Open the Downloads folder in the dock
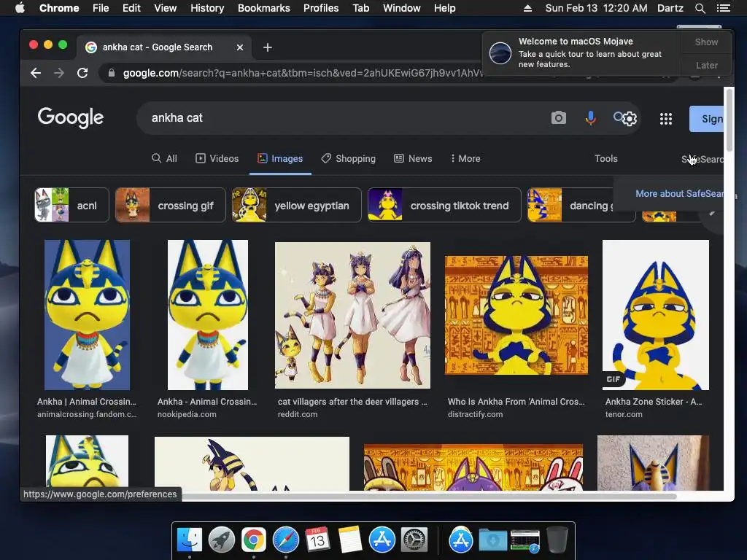The width and height of the screenshot is (747, 560). [x=493, y=540]
